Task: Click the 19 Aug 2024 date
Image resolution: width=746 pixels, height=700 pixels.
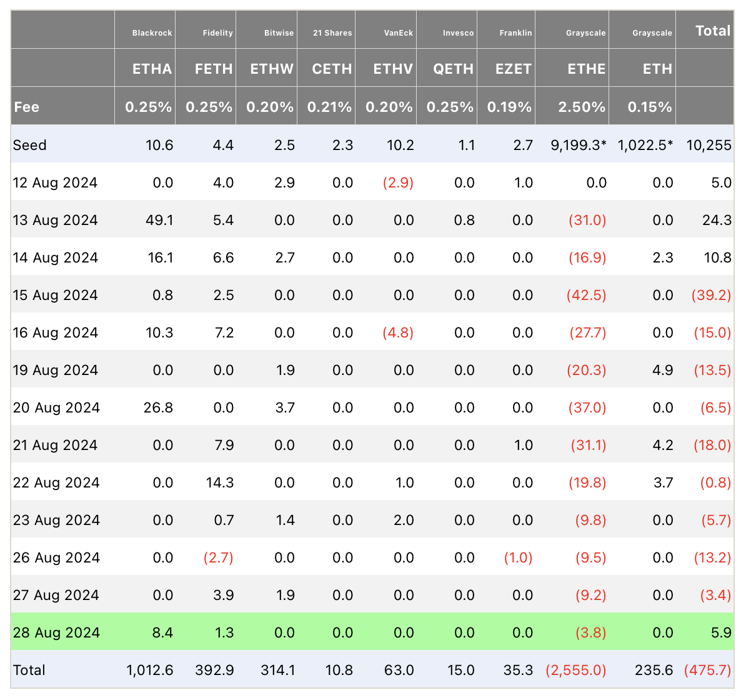Action: pos(55,370)
